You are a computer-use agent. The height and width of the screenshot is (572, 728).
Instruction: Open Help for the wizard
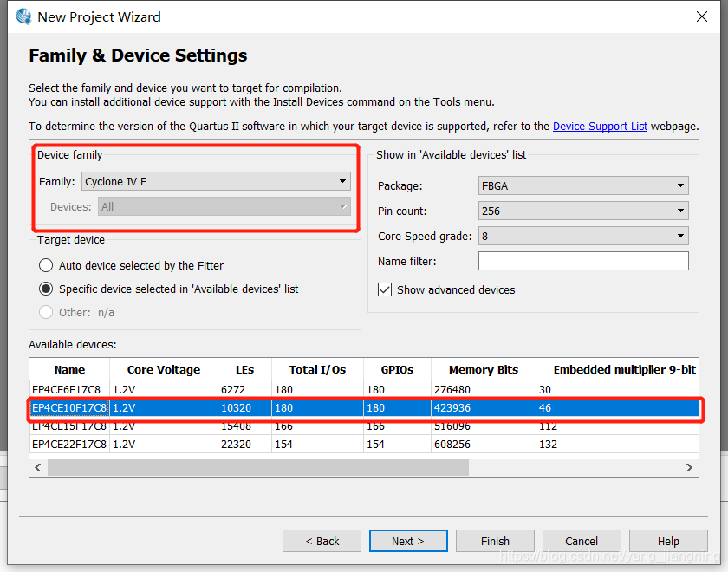pos(668,541)
